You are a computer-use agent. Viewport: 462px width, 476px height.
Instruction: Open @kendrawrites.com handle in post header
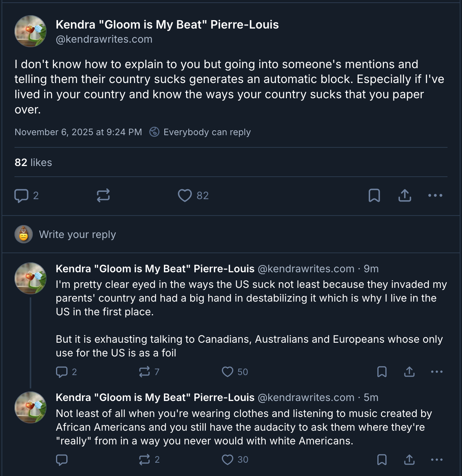[104, 39]
